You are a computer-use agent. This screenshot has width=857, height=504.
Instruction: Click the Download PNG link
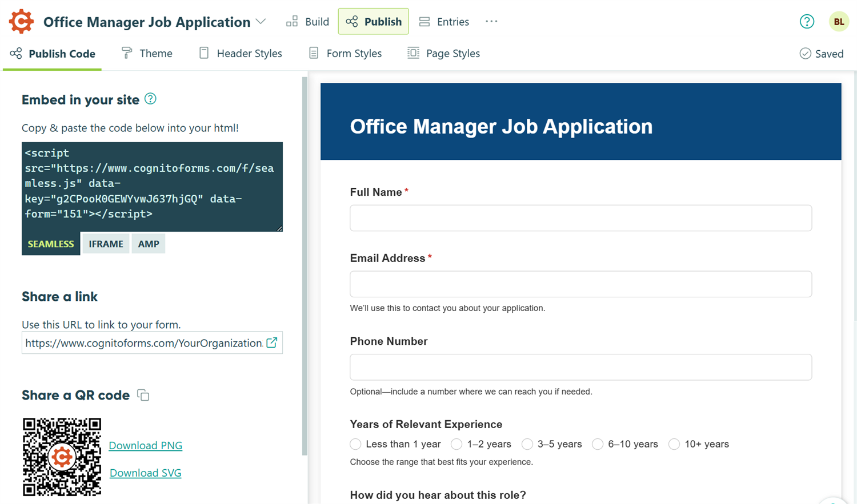point(145,445)
